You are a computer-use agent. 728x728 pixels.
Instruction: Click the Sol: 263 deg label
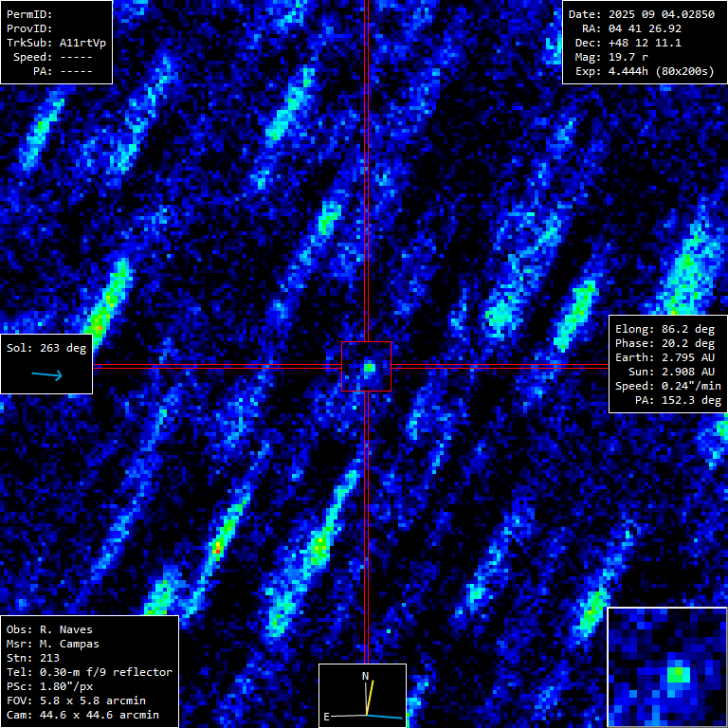46,348
